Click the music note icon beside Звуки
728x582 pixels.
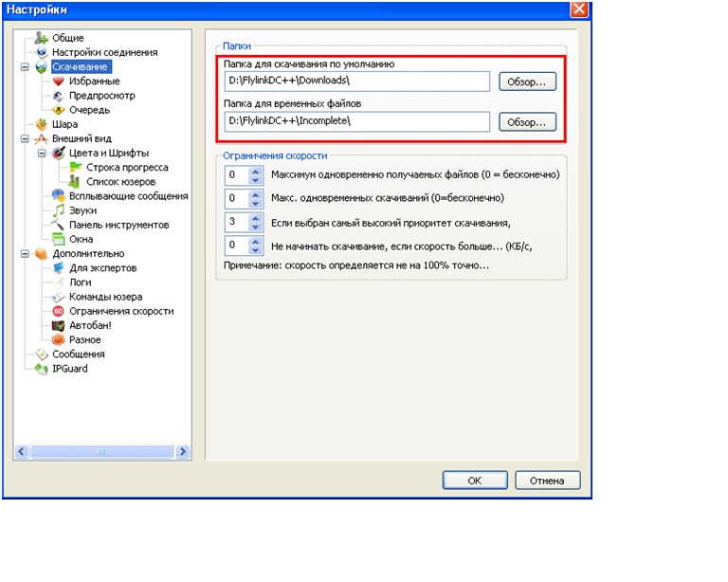coord(59,210)
